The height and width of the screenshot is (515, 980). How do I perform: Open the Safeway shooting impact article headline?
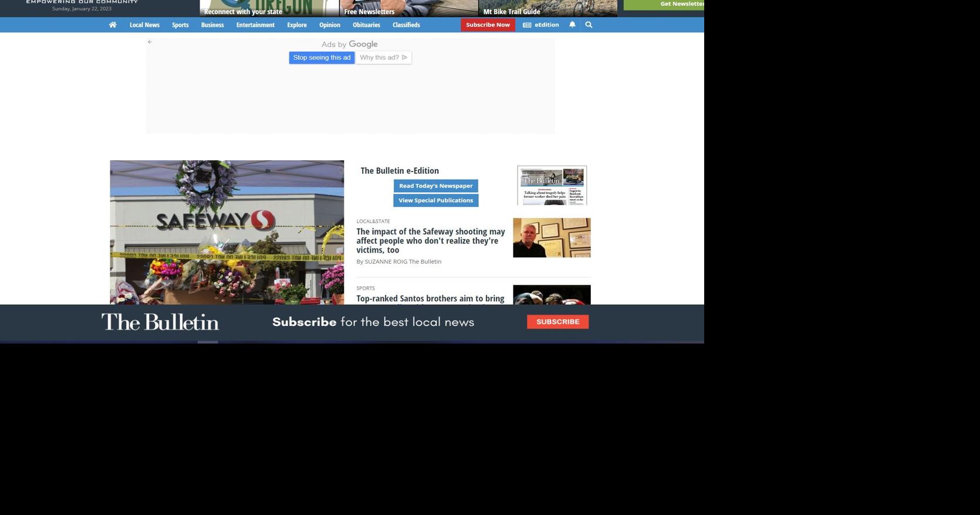(x=431, y=241)
